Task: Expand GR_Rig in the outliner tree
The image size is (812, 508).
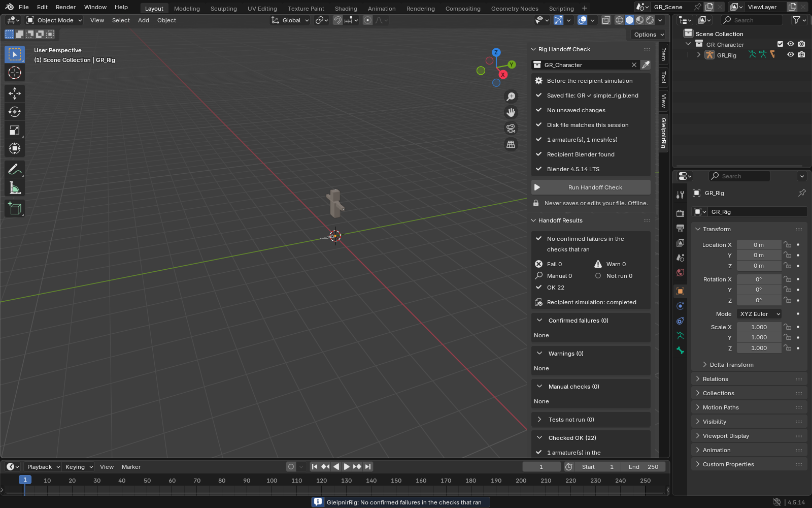Action: pyautogui.click(x=699, y=55)
